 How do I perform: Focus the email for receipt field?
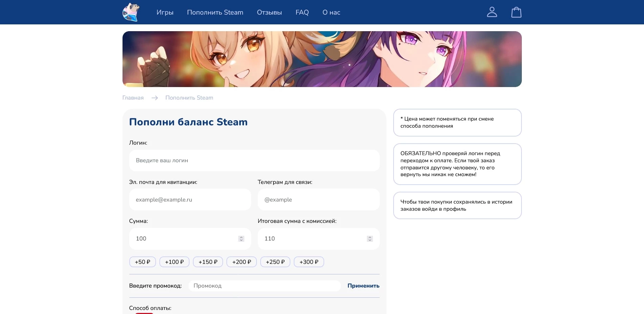point(190,200)
